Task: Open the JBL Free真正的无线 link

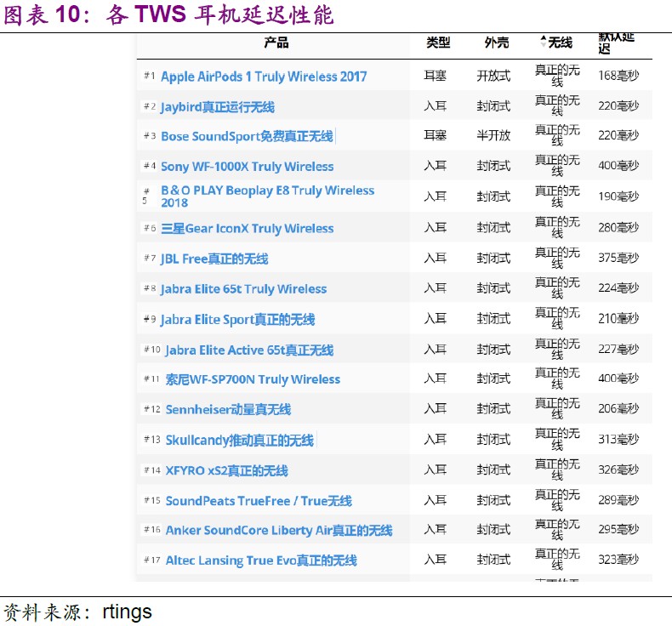Action: coord(214,259)
